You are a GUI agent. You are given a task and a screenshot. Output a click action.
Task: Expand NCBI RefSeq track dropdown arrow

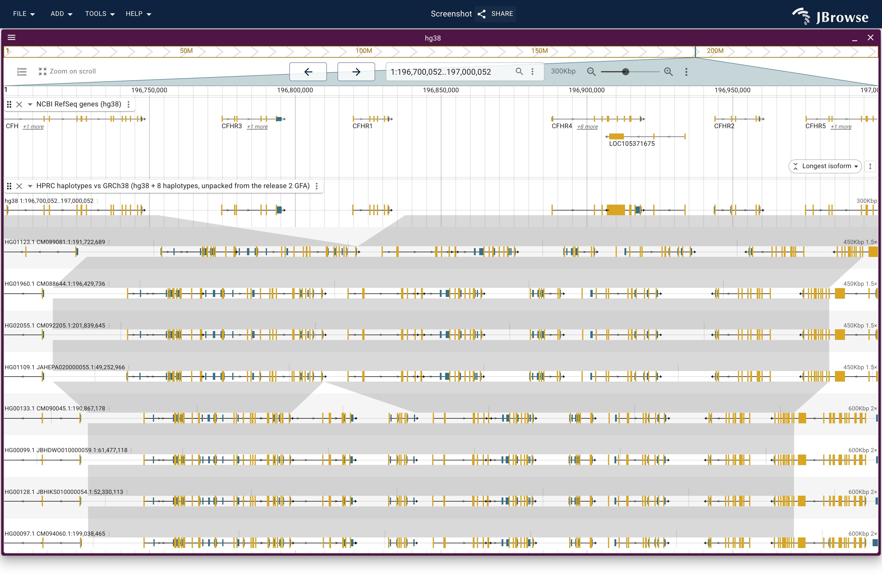click(x=30, y=104)
